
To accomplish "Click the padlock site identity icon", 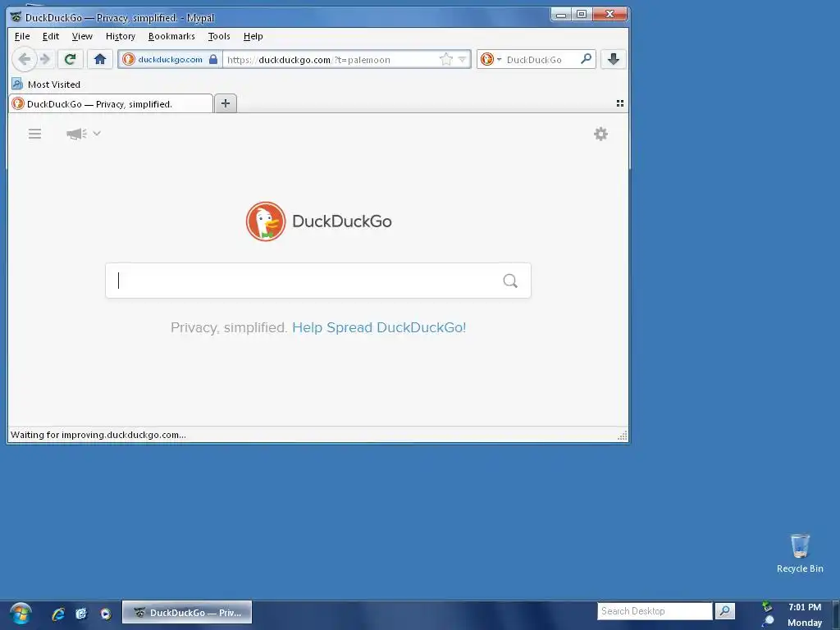I will (213, 59).
